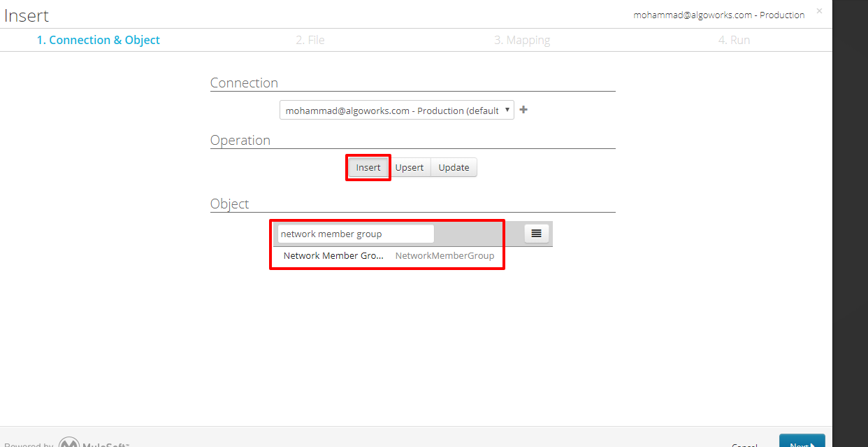
Task: Click the Insert dialog title
Action: 27,16
